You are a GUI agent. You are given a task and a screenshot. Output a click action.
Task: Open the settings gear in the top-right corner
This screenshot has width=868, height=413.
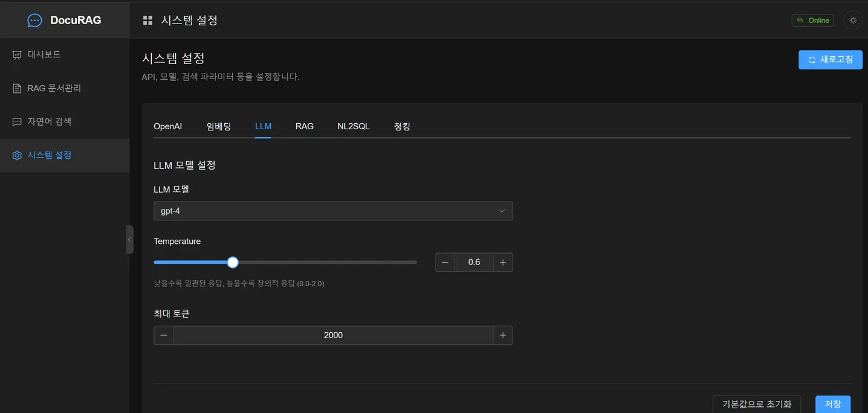click(x=852, y=19)
